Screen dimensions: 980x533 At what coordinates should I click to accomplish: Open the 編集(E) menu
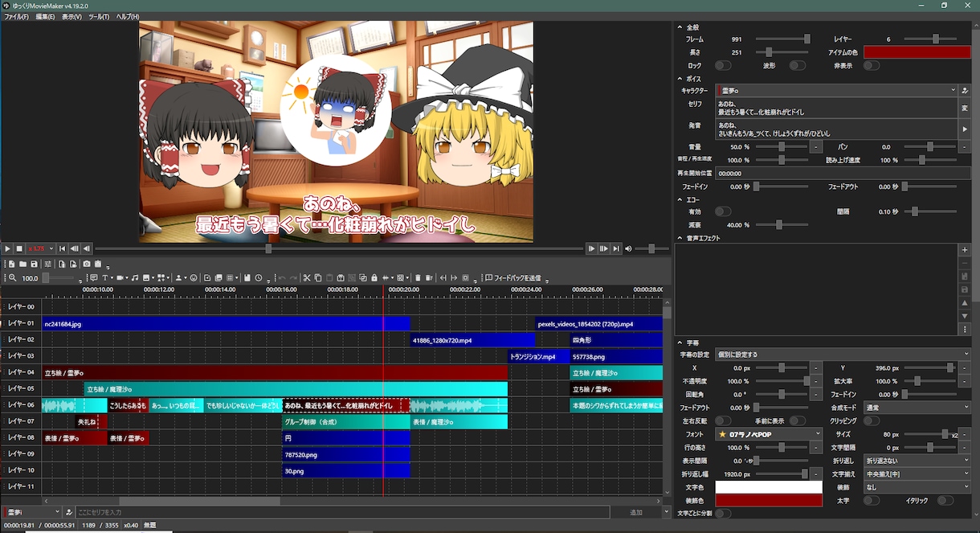pos(45,17)
